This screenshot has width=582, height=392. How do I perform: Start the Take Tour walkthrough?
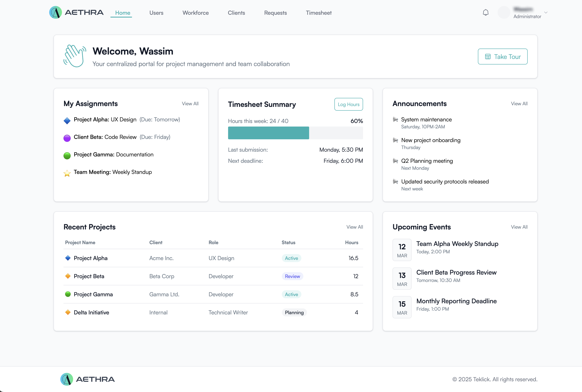pyautogui.click(x=503, y=57)
